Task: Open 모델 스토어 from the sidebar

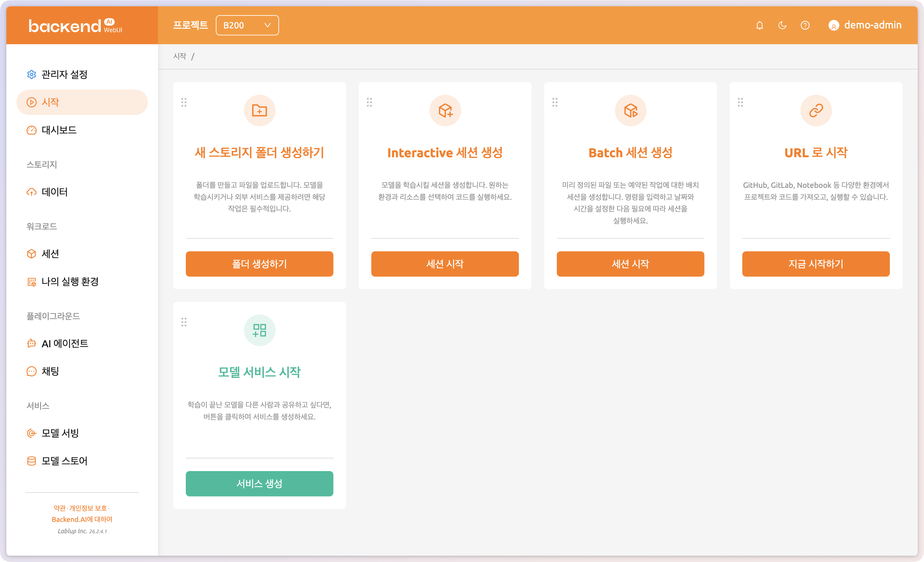Action: (x=32, y=461)
